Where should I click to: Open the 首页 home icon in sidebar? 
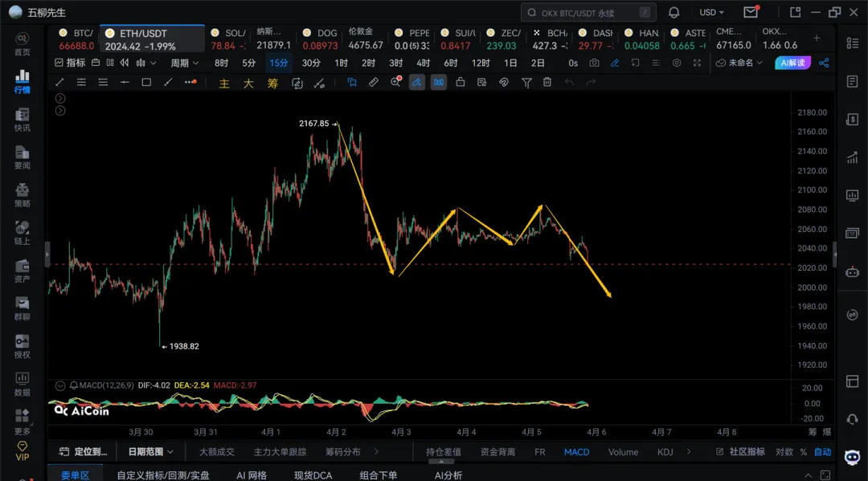[x=23, y=44]
